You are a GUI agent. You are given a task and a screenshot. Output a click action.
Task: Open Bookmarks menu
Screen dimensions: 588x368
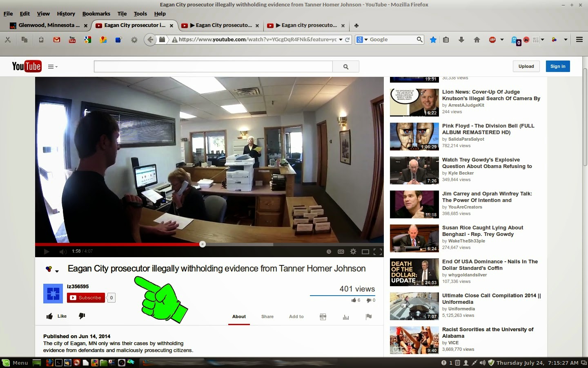coord(96,13)
